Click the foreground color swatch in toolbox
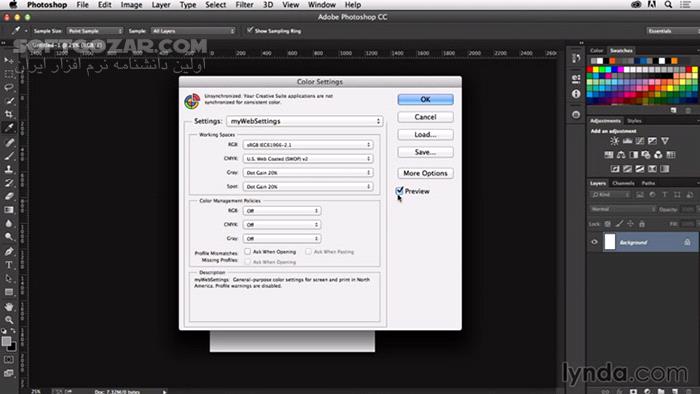 pyautogui.click(x=6, y=341)
